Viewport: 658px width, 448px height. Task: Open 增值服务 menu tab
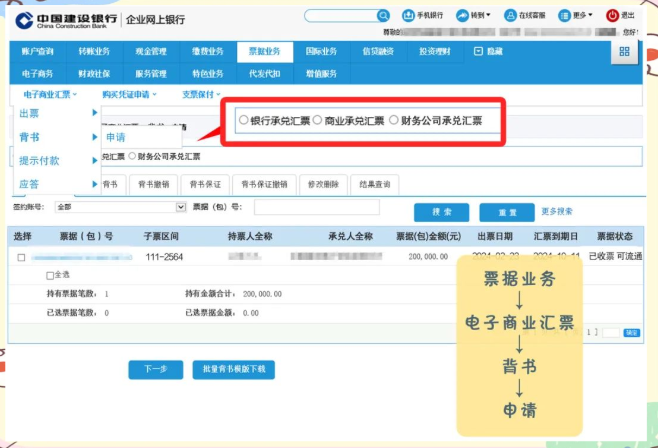click(321, 74)
